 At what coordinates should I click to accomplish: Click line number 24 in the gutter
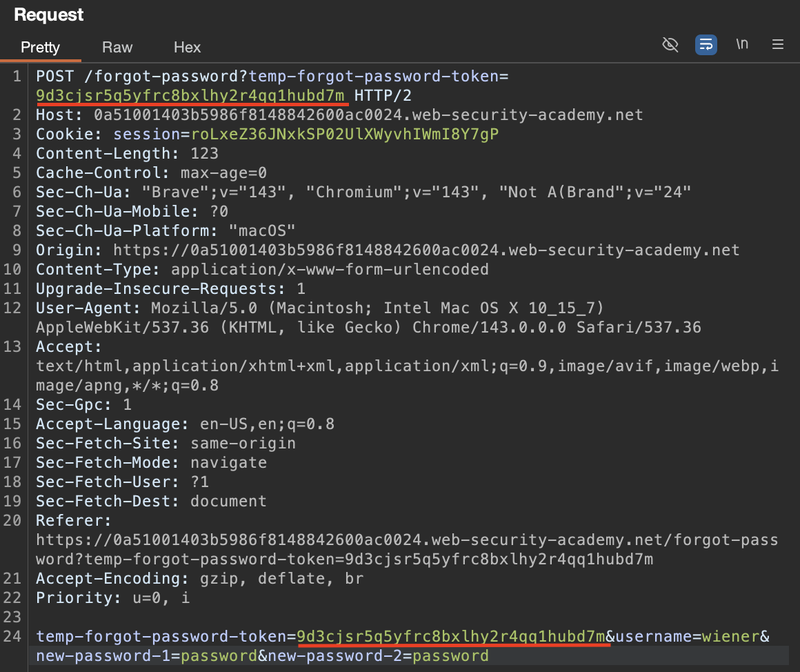[x=15, y=636]
